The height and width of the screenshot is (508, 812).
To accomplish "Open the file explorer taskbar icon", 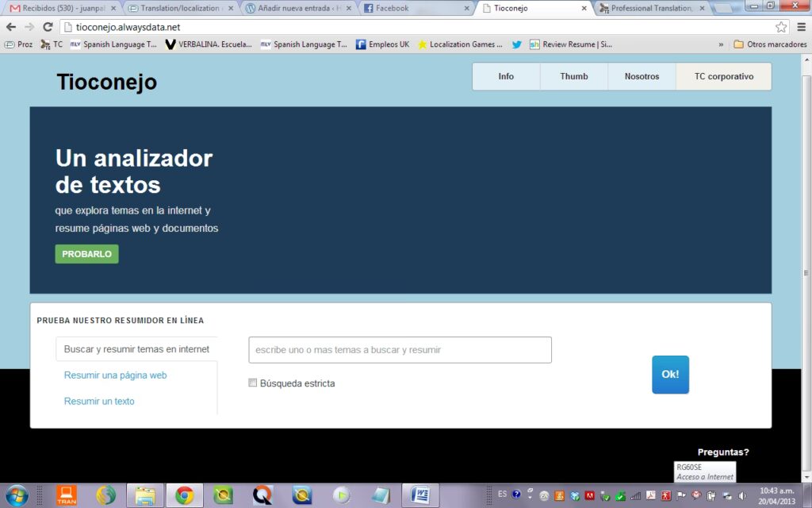I will tap(145, 495).
